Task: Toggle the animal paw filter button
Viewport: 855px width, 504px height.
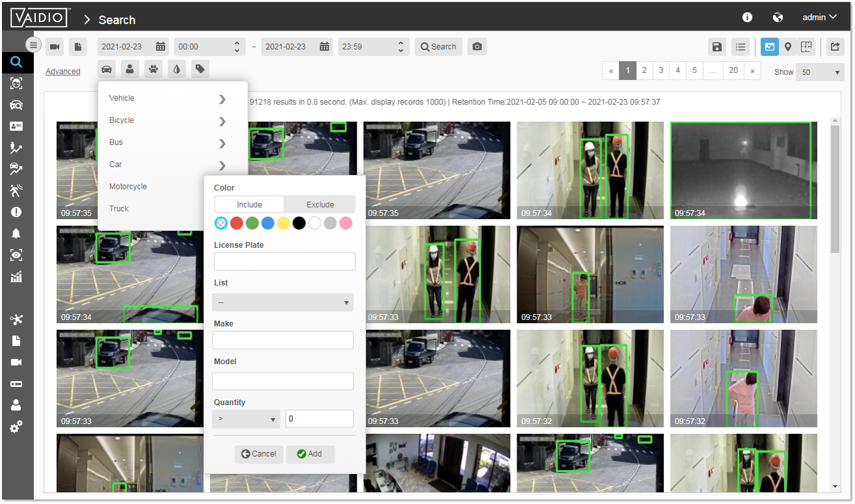Action: click(154, 69)
